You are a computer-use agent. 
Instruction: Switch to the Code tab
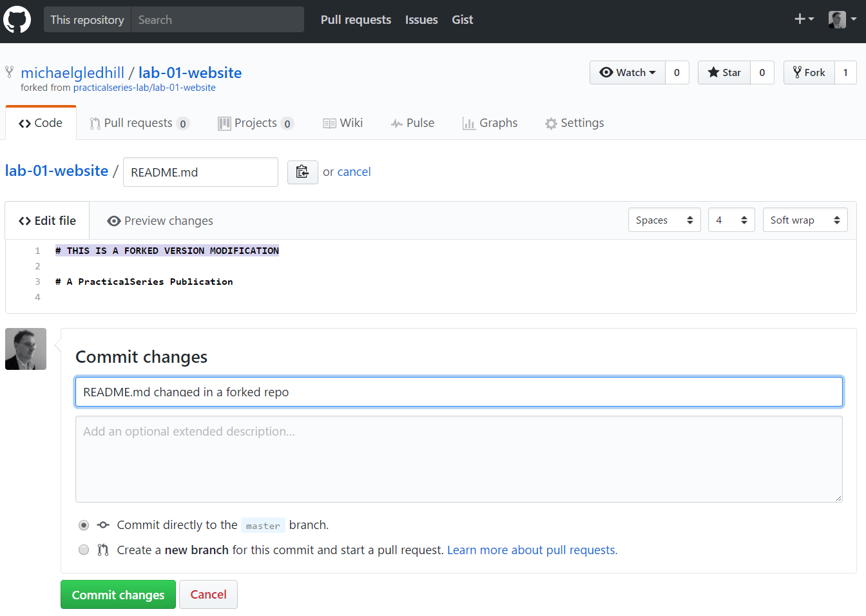(41, 123)
